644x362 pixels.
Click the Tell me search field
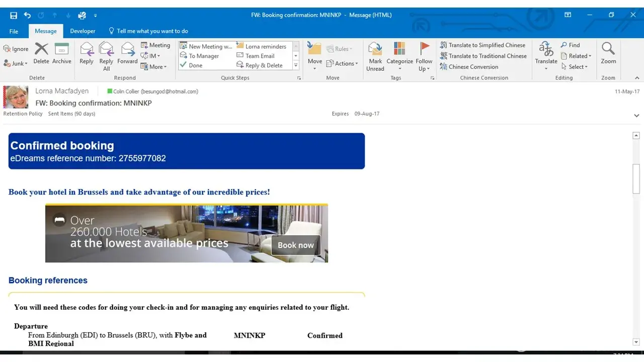152,31
